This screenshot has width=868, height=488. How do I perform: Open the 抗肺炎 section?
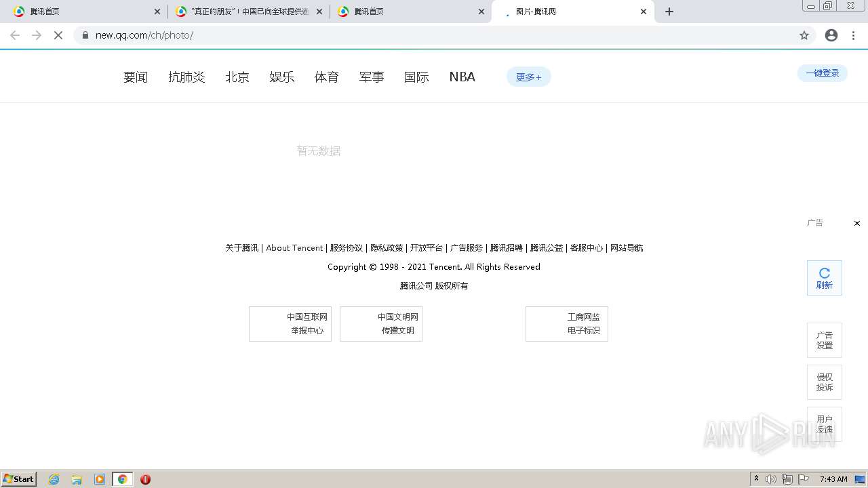point(186,77)
